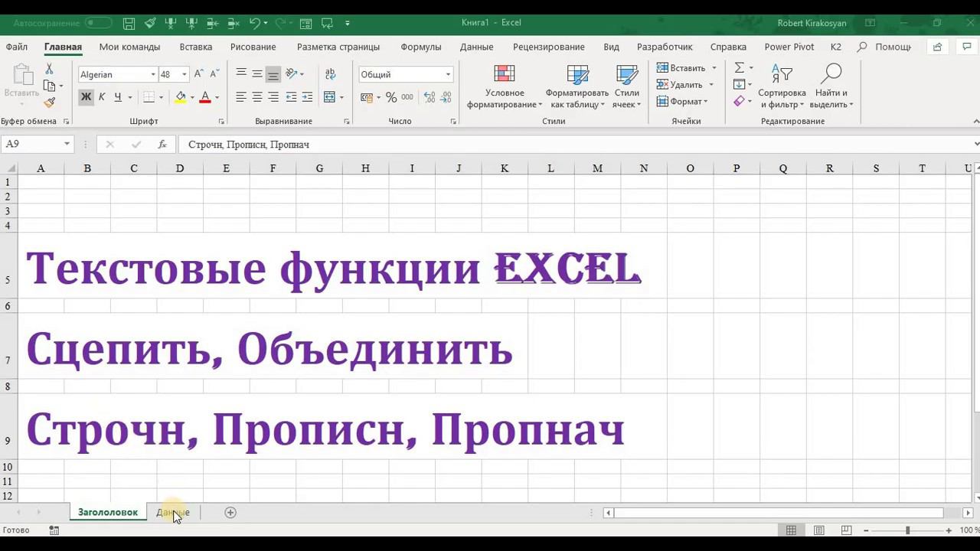Toggle bold formatting (Ж)
The image size is (980, 551).
86,97
